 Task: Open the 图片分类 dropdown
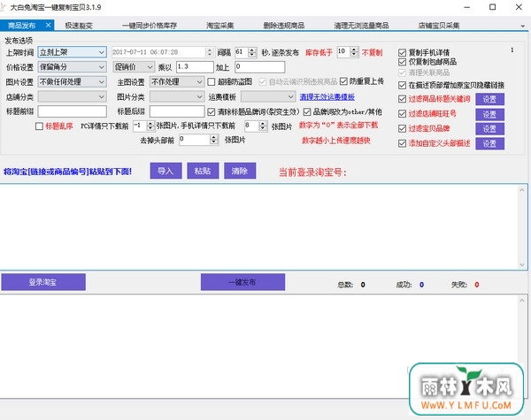pyautogui.click(x=177, y=96)
